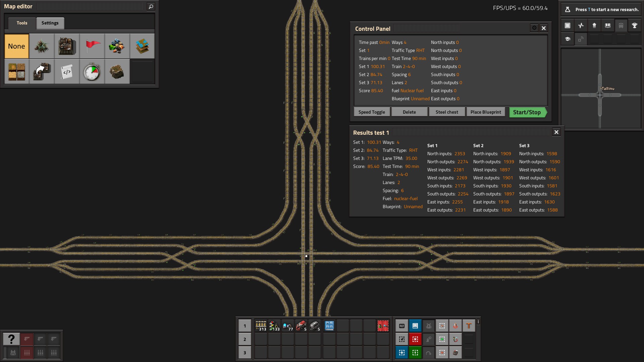Image resolution: width=644 pixels, height=362 pixels.
Task: Select quickbar row 1 selector
Action: [245, 326]
